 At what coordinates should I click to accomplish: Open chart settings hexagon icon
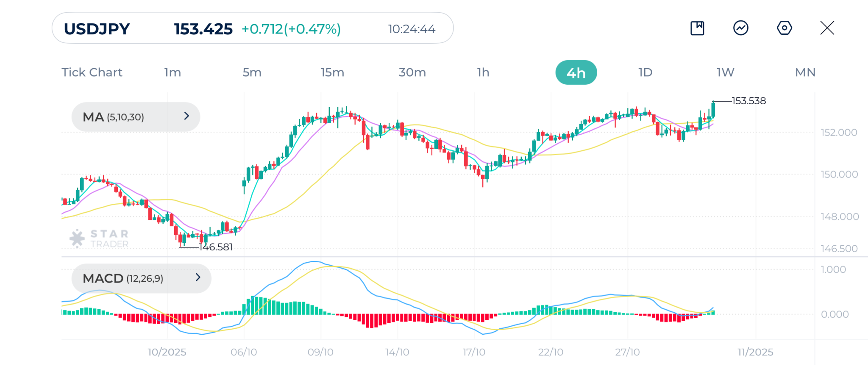pos(784,28)
